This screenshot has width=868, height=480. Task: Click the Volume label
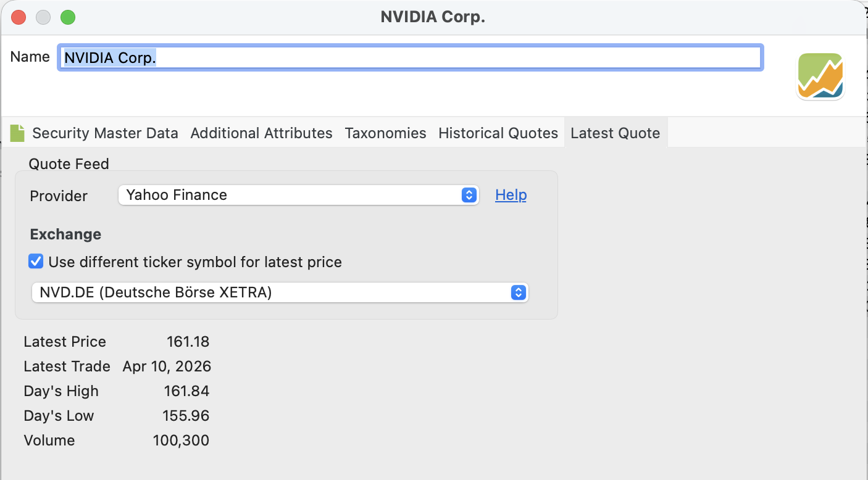tap(49, 441)
